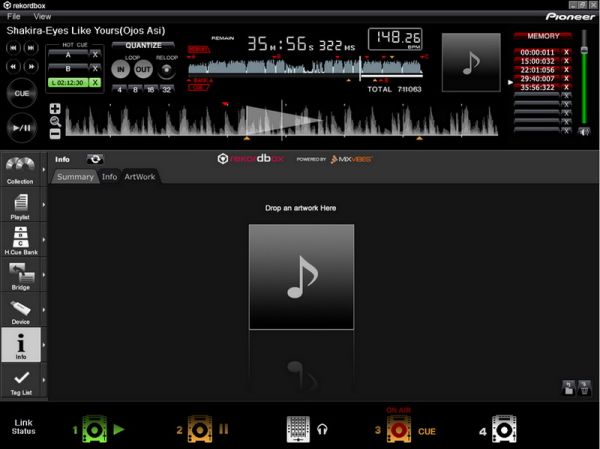Open the Bridge panel
600x449 pixels.
(x=20, y=275)
